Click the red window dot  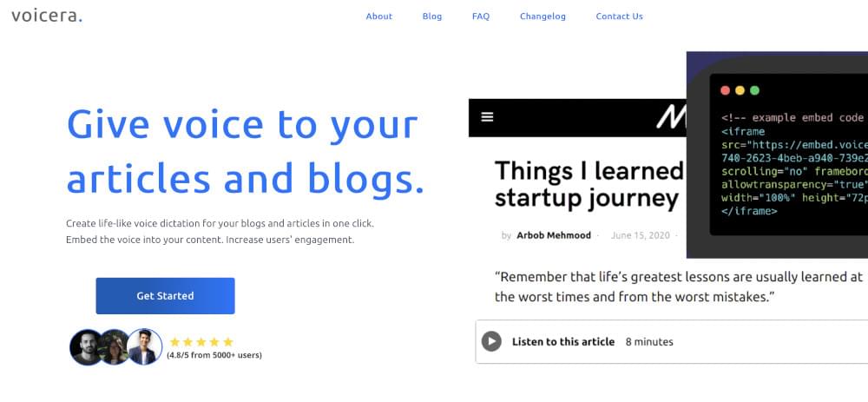coord(725,90)
